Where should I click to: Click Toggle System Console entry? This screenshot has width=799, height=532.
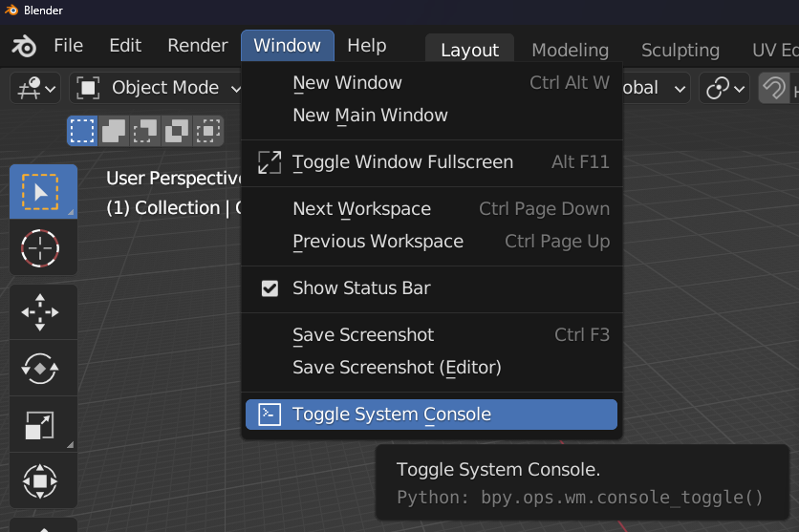tap(432, 415)
